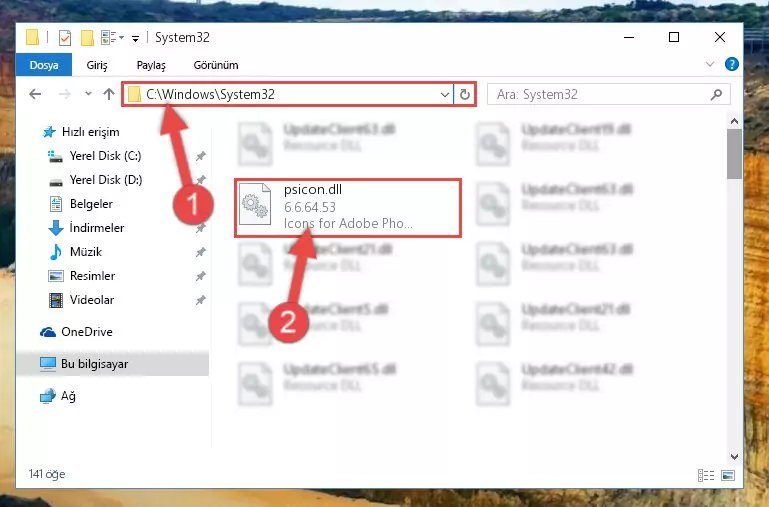Open Videolar folder in sidebar
This screenshot has width=769, height=507.
click(x=92, y=300)
